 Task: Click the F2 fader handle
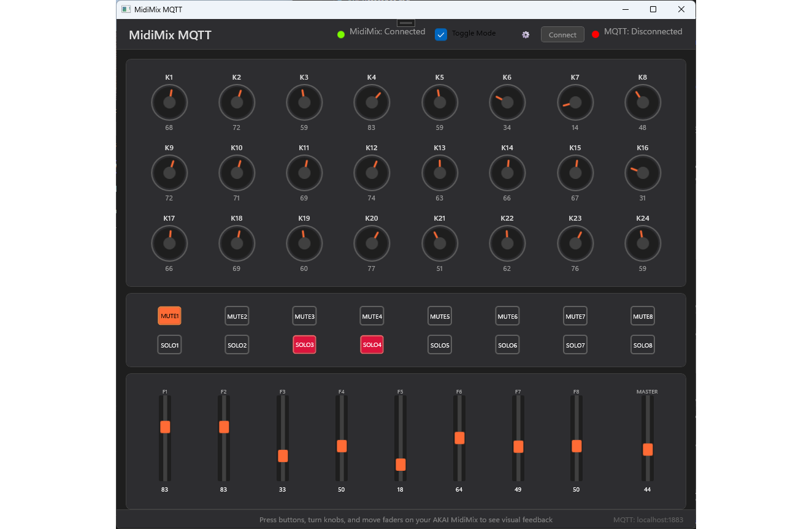pyautogui.click(x=224, y=427)
